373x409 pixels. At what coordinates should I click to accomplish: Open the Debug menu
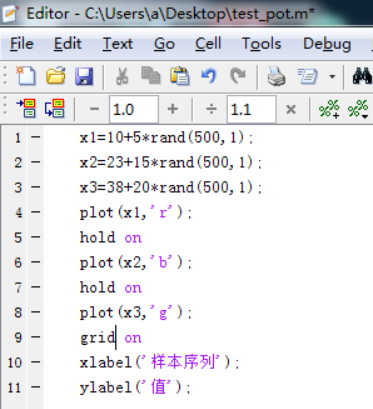(327, 44)
